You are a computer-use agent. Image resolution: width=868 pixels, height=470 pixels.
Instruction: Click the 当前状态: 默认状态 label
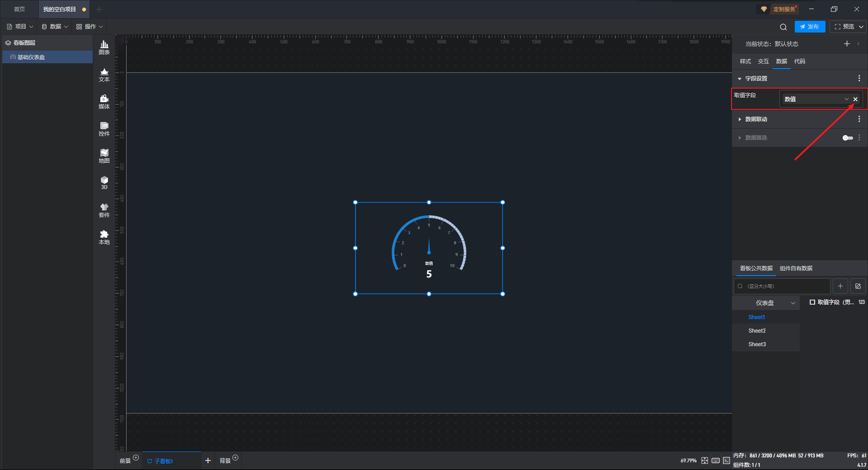pos(772,44)
